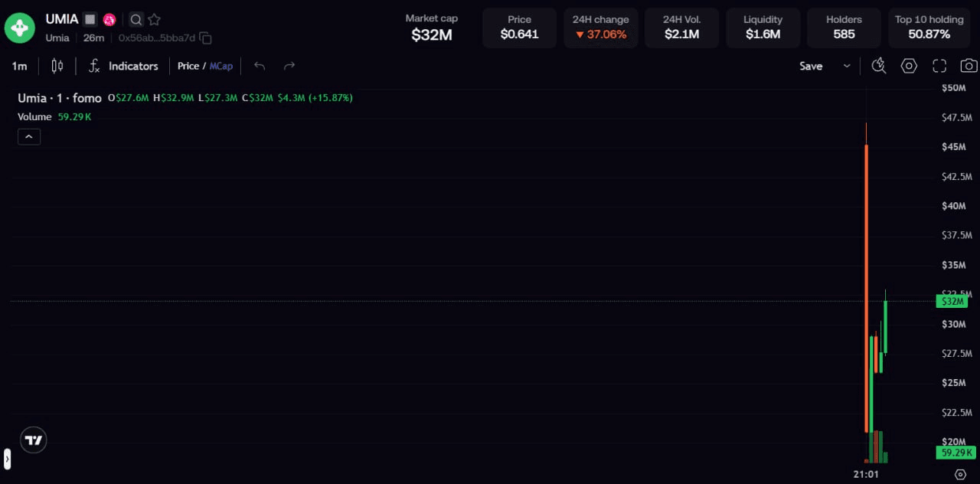This screenshot has width=980, height=484.
Task: Click the Volume 59.29K legend
Action: (54, 116)
